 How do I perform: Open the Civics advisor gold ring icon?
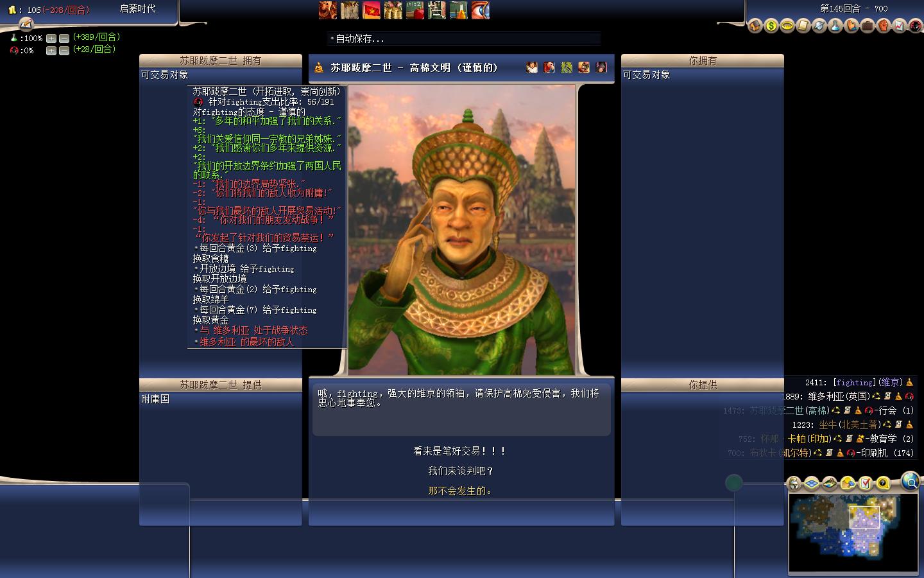tap(787, 26)
